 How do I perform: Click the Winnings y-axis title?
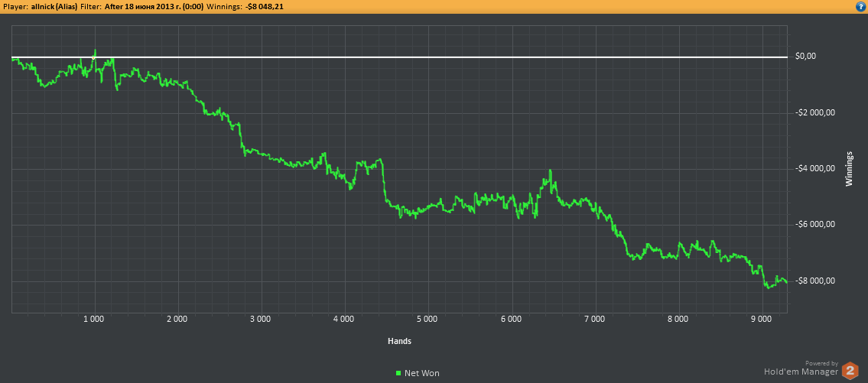pos(849,169)
